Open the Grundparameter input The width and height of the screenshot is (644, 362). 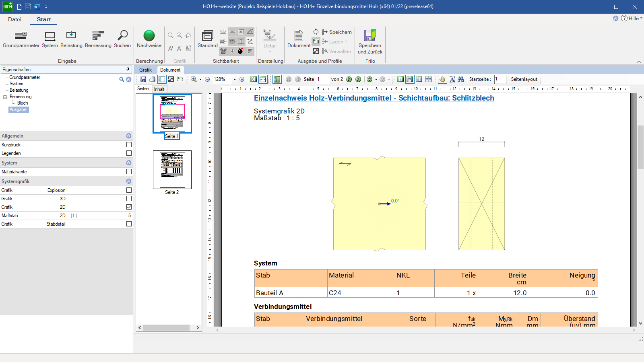pos(21,39)
